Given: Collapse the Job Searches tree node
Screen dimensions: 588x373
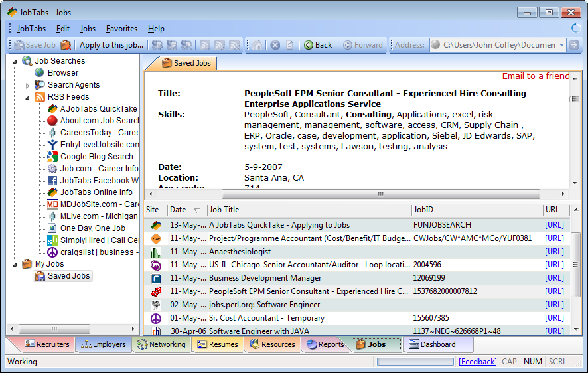Looking at the screenshot, I should click(15, 62).
